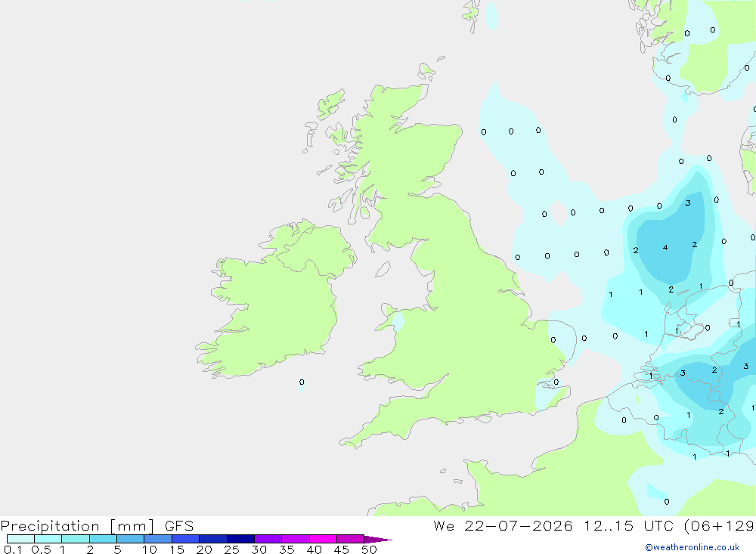The height and width of the screenshot is (554, 756).
Task: Choose the purple 30–35 mm legend swatch
Action: 268,539
